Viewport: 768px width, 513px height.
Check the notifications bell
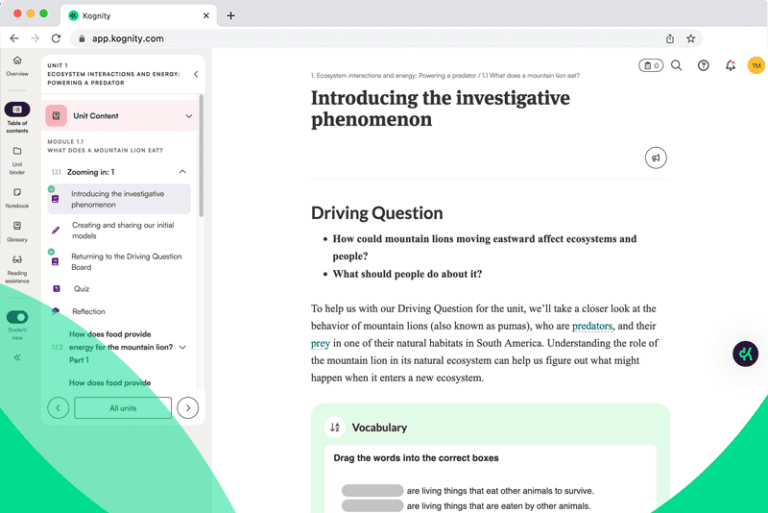(730, 66)
